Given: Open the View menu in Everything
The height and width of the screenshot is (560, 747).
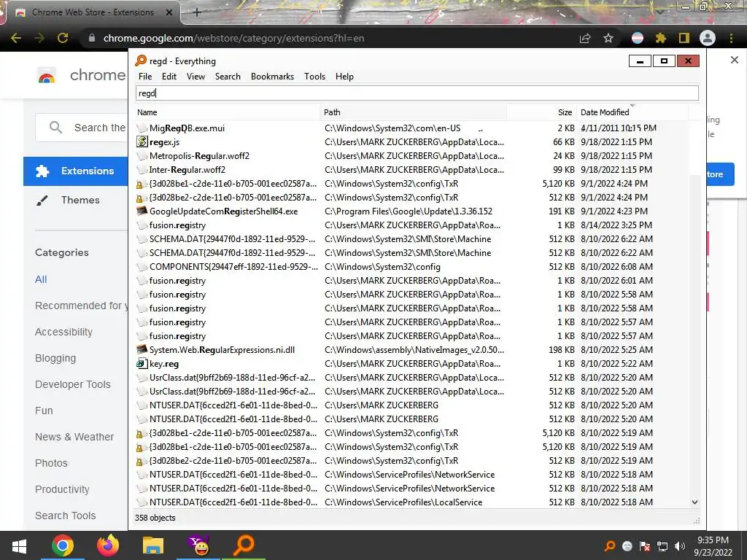Looking at the screenshot, I should pos(196,77).
